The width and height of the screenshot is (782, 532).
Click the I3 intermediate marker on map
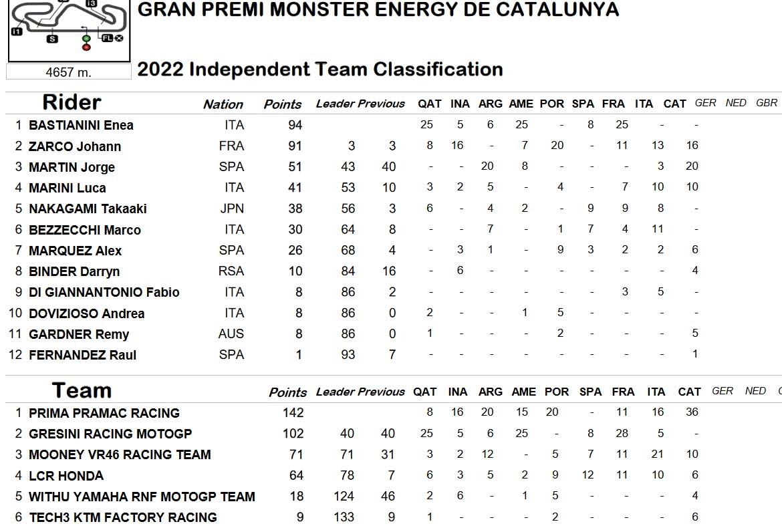click(x=91, y=3)
